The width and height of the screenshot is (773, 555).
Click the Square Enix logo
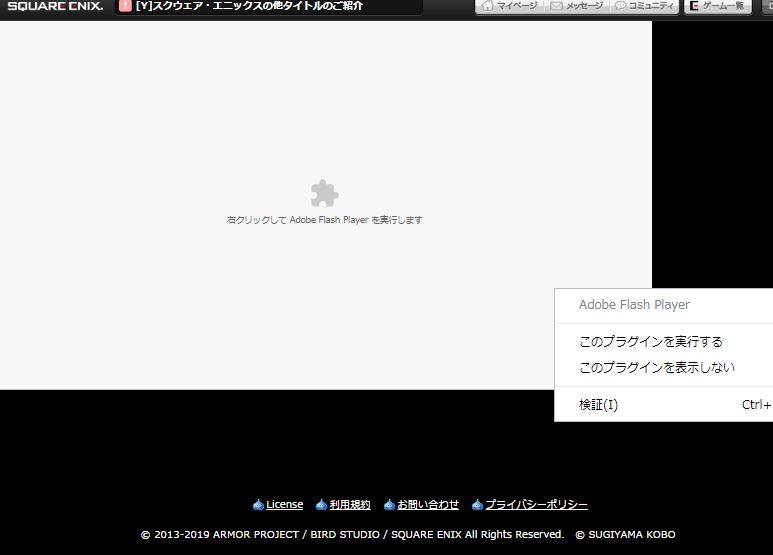coord(55,7)
